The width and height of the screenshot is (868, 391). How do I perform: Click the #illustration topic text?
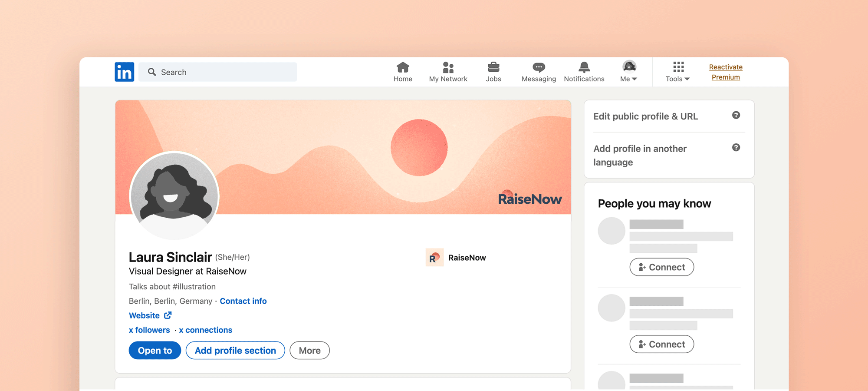tap(194, 287)
